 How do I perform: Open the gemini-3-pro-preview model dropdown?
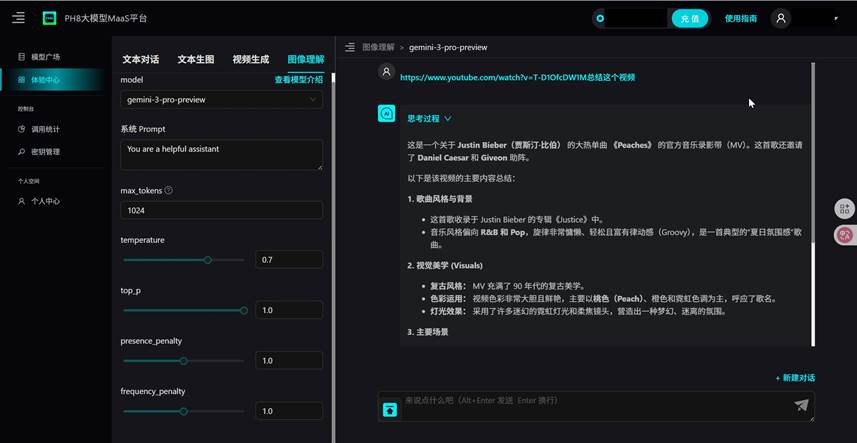tap(221, 100)
